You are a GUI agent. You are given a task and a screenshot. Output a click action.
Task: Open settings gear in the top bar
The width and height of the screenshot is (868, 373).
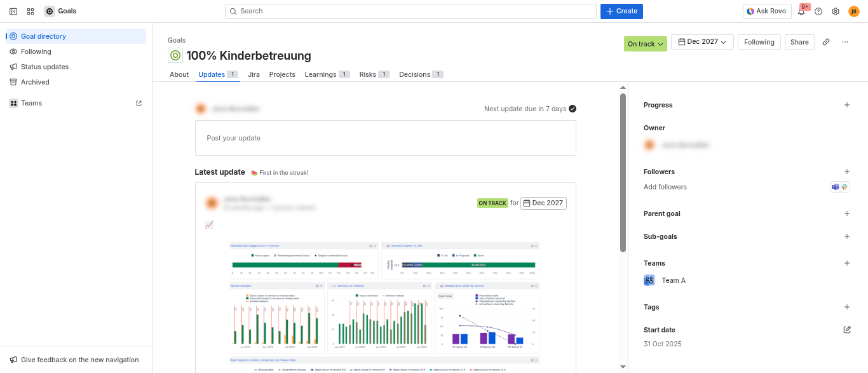point(836,11)
